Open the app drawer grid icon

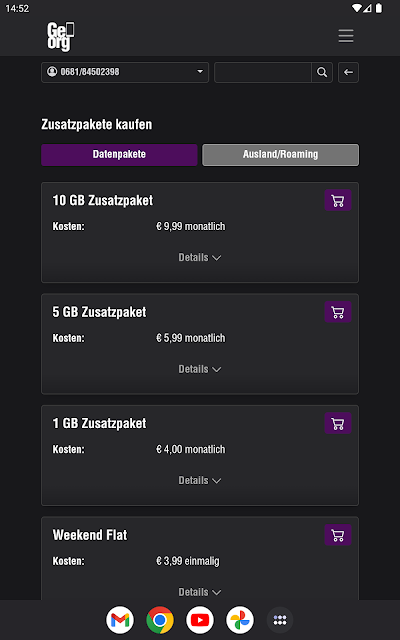280,620
